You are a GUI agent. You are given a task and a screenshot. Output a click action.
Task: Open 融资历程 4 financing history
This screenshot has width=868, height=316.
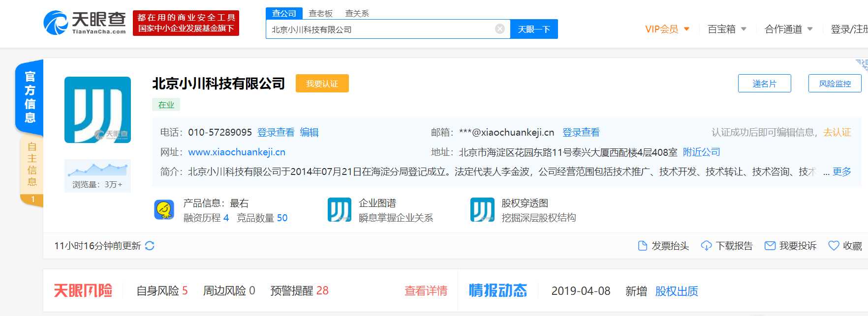pos(206,218)
